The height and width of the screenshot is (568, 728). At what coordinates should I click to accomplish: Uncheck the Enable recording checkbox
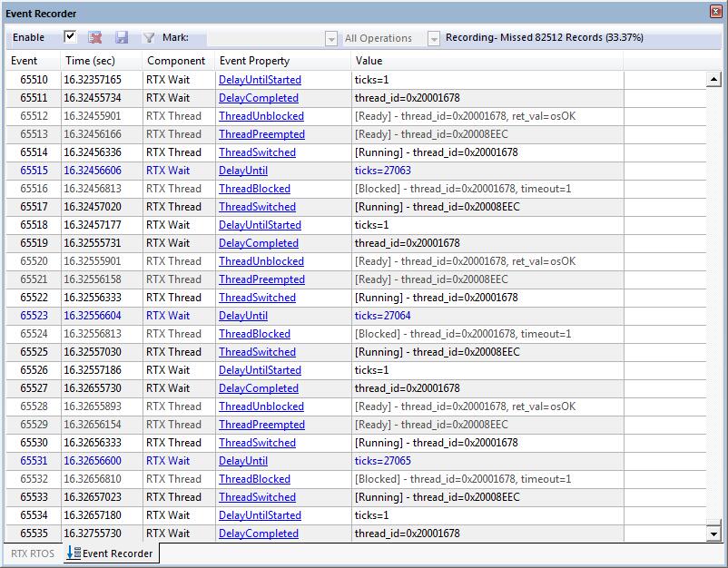tap(70, 36)
